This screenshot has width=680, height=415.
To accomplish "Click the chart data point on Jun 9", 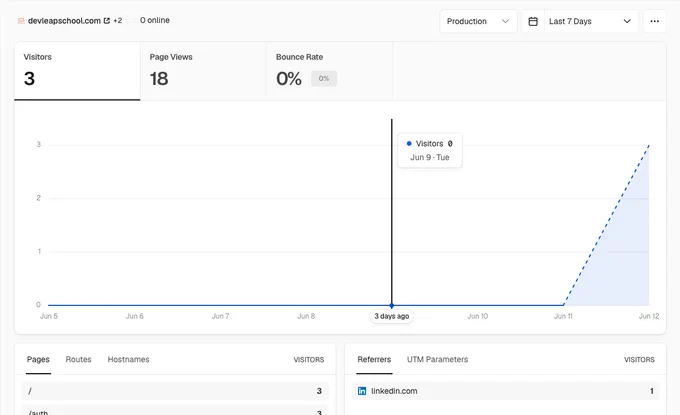I will [392, 306].
